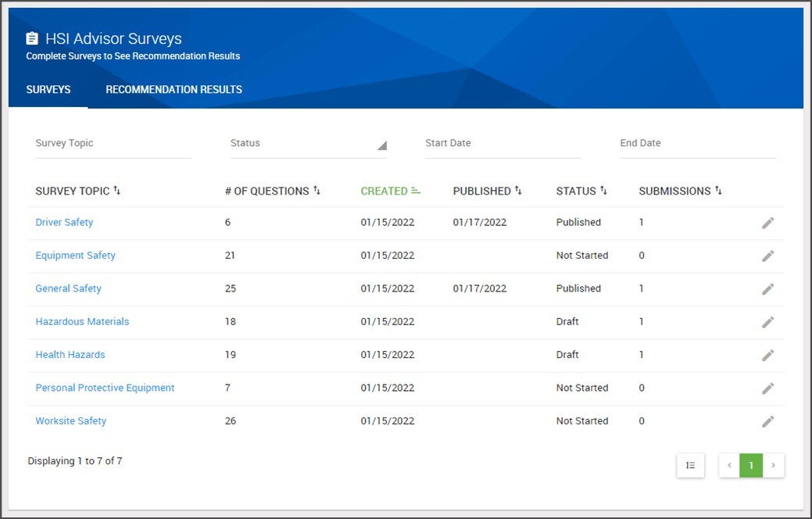Click the Draft status of Health Hazards

(x=567, y=355)
